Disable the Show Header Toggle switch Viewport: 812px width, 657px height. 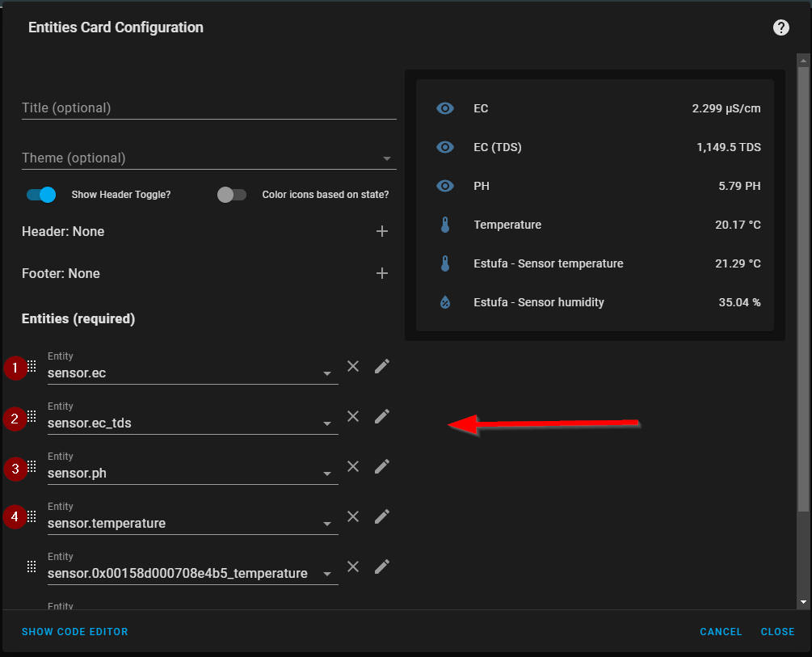click(x=41, y=195)
